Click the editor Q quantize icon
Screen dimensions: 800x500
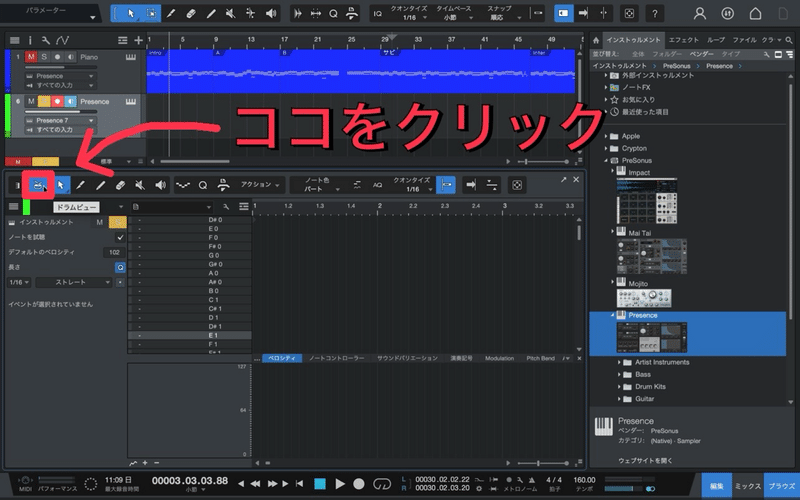(x=203, y=185)
